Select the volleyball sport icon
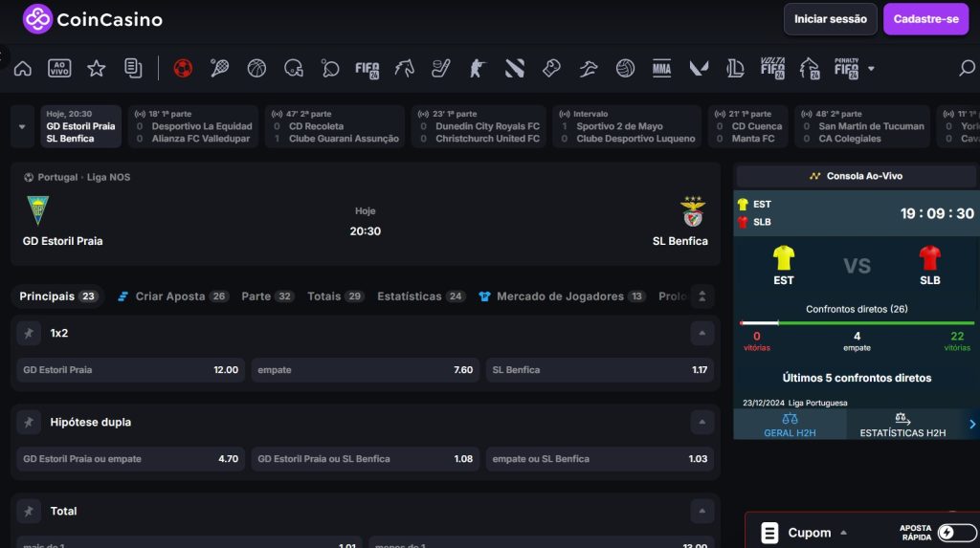 click(625, 68)
